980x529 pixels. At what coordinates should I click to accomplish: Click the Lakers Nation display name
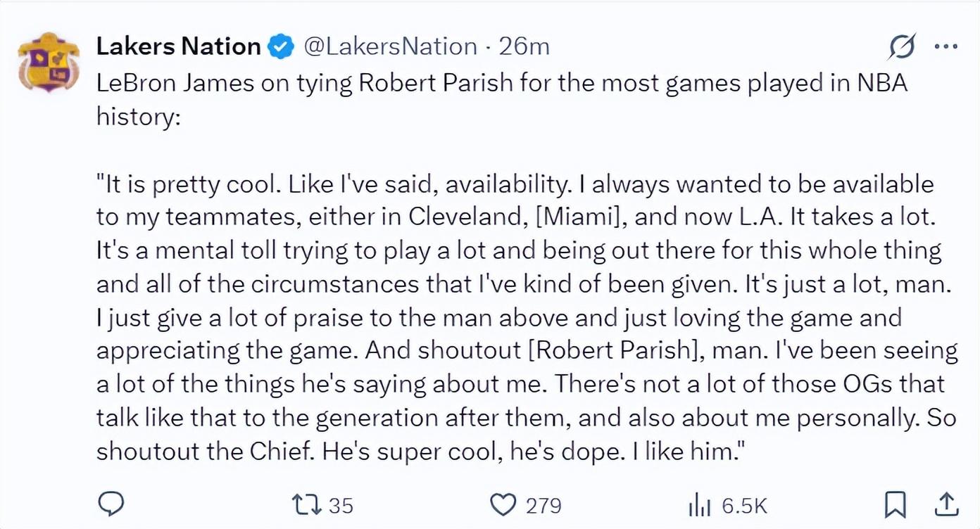click(x=178, y=46)
